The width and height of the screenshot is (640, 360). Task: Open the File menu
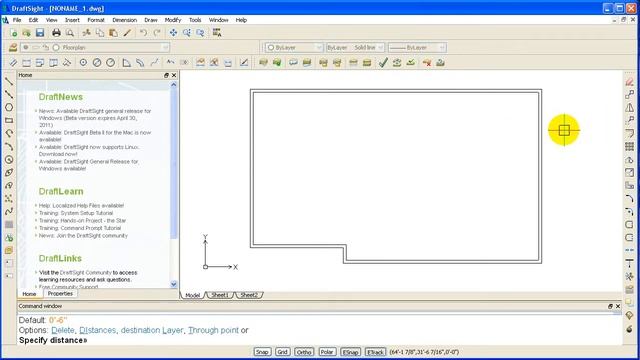click(x=17, y=20)
